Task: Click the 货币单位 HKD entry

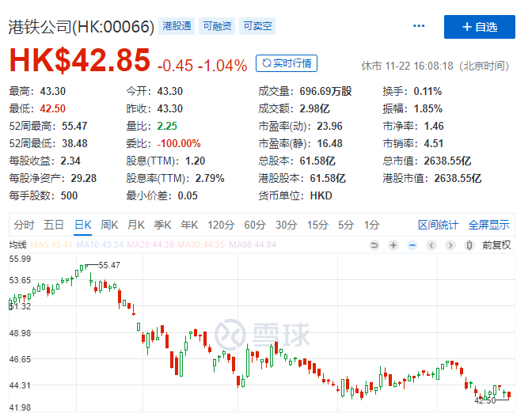Action: pyautogui.click(x=295, y=195)
